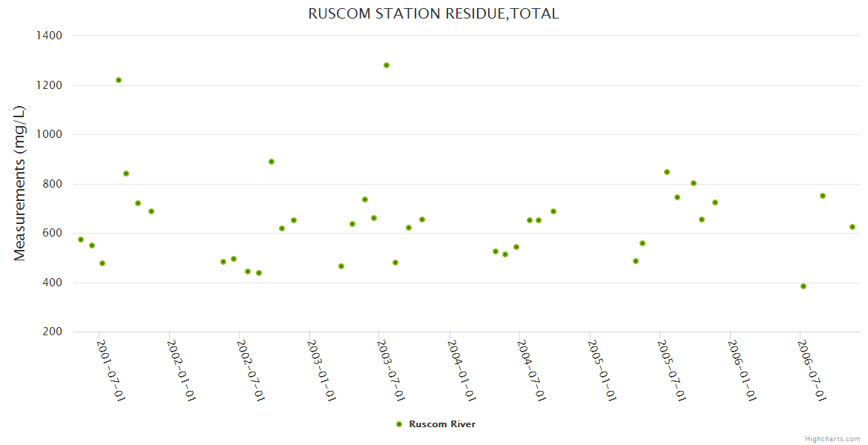Click the chart title RUSCOM STATION RESIDUE,TOTAL
Screen dimensions: 868x445
coord(433,14)
